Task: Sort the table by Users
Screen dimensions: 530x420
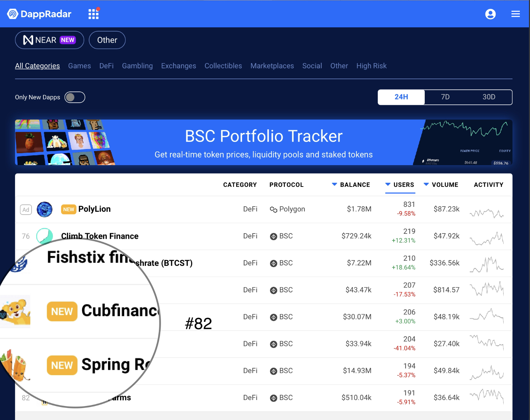Action: click(400, 185)
